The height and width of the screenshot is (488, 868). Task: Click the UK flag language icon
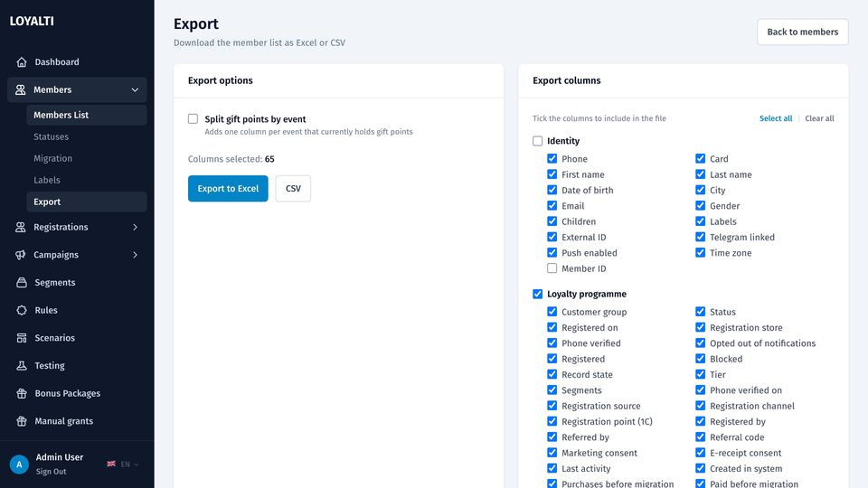pyautogui.click(x=111, y=464)
